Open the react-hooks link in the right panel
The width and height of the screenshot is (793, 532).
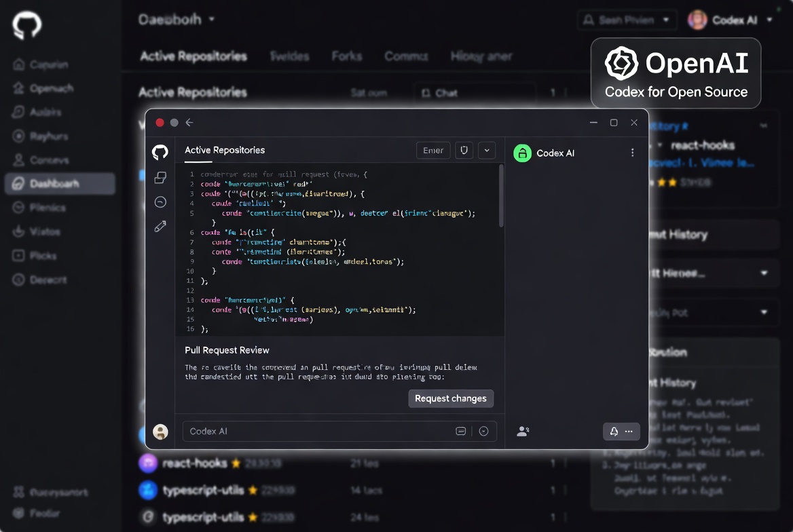(703, 146)
